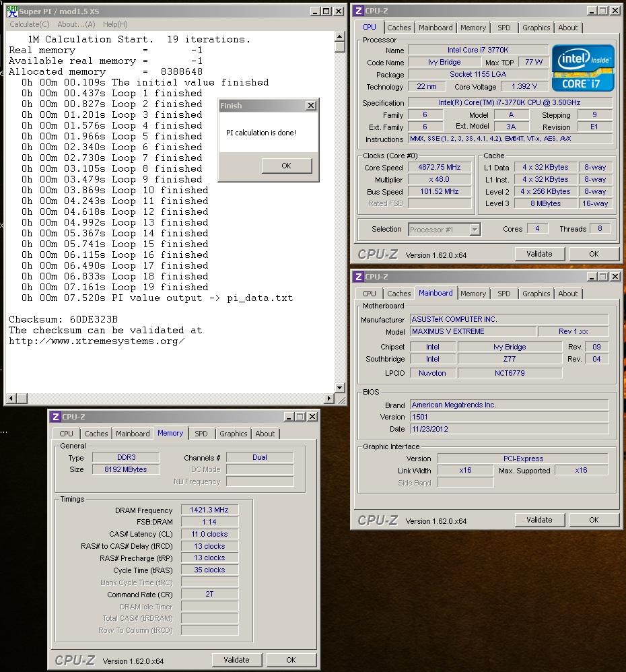Click the Super PI title bar icon

pyautogui.click(x=12, y=11)
